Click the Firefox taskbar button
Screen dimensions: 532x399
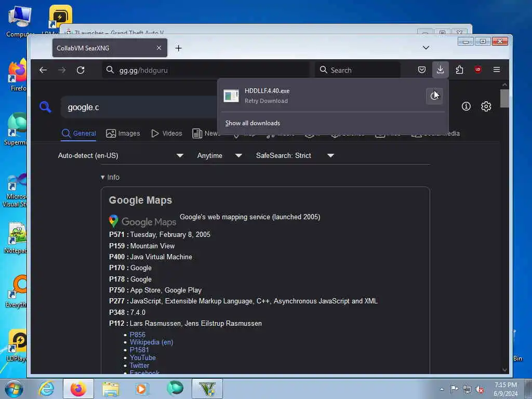point(78,389)
